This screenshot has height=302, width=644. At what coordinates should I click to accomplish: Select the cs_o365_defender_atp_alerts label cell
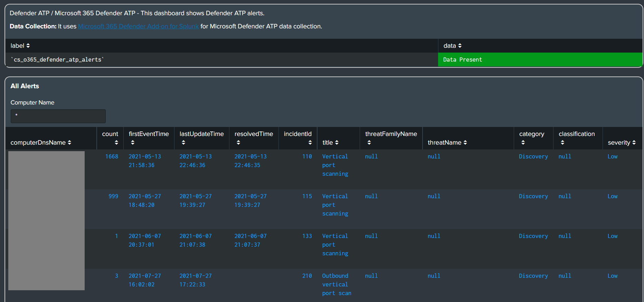coord(221,60)
